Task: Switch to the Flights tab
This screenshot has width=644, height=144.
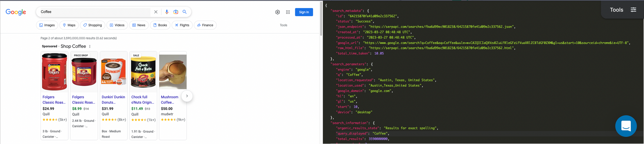Action: (x=182, y=25)
